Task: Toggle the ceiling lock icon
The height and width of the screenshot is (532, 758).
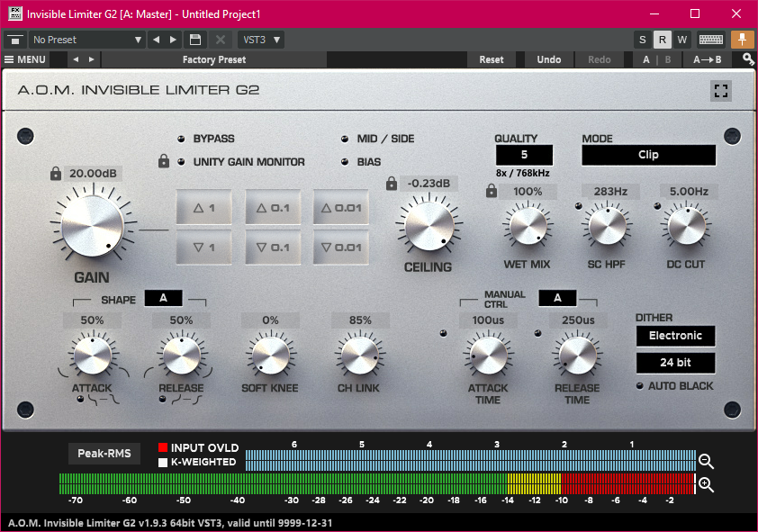Action: point(392,183)
